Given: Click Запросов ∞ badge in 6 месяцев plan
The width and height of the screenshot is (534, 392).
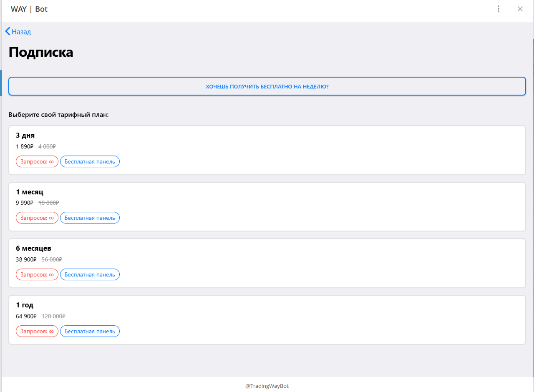Looking at the screenshot, I should click(x=37, y=274).
